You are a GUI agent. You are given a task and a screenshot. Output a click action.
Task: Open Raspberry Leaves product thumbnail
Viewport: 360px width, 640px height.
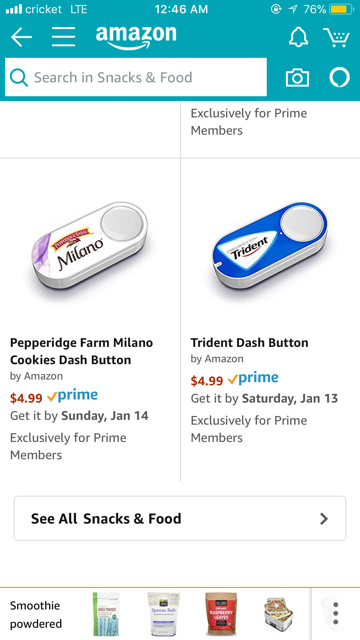click(220, 613)
